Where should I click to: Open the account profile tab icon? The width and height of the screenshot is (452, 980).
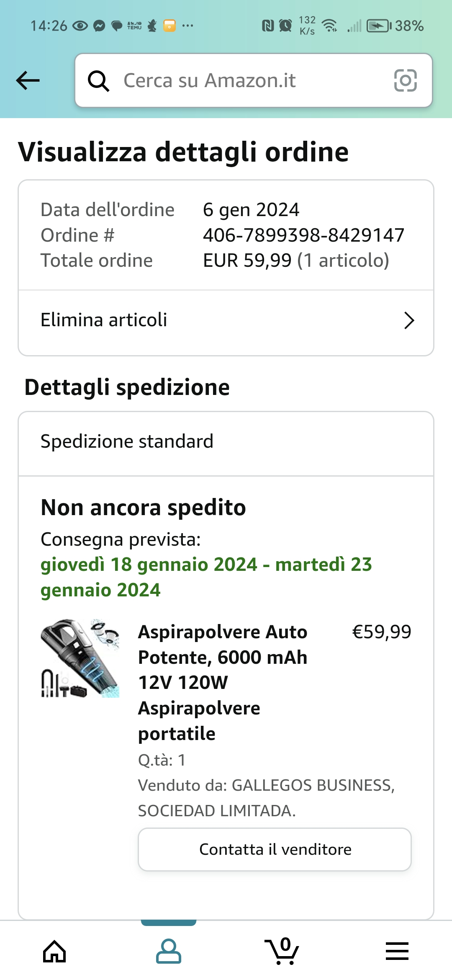click(168, 952)
